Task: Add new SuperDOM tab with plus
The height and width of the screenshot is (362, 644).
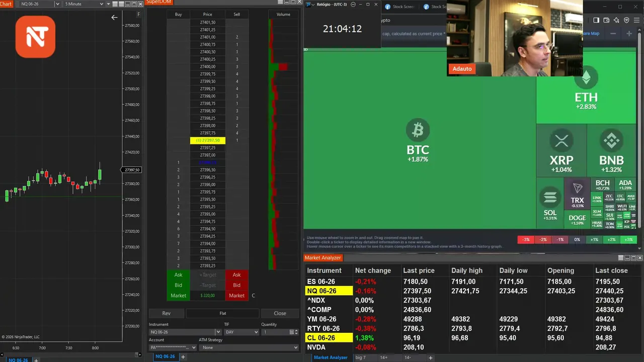Action: [x=183, y=357]
